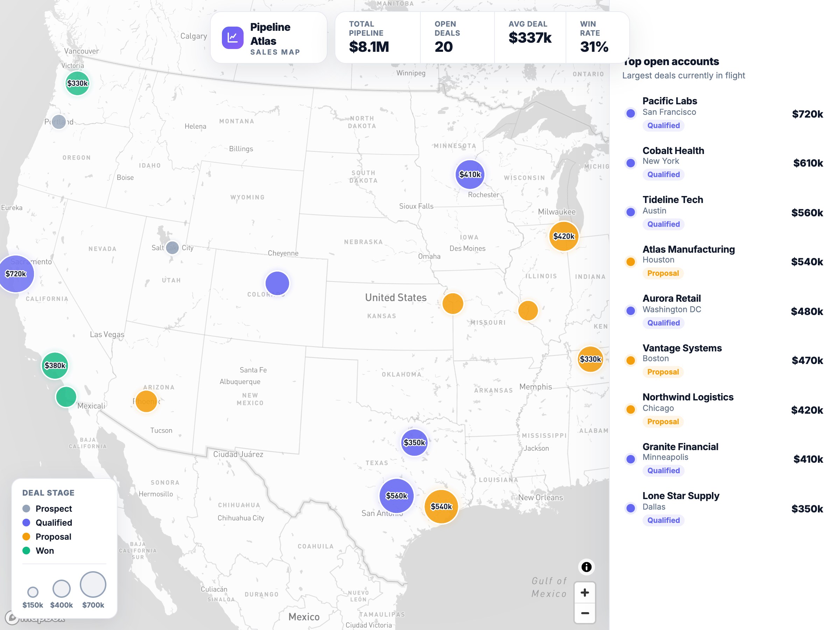Select the Northwind Logistics account
The width and height of the screenshot is (840, 630).
click(x=724, y=409)
